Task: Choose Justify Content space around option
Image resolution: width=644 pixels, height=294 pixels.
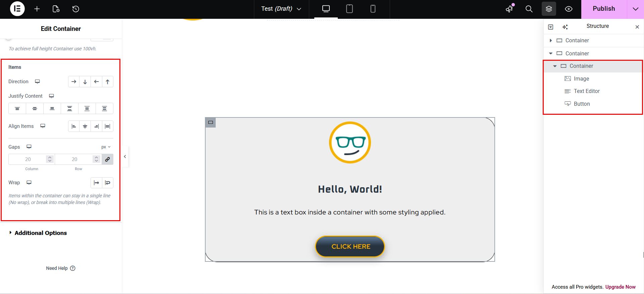Action: click(87, 108)
